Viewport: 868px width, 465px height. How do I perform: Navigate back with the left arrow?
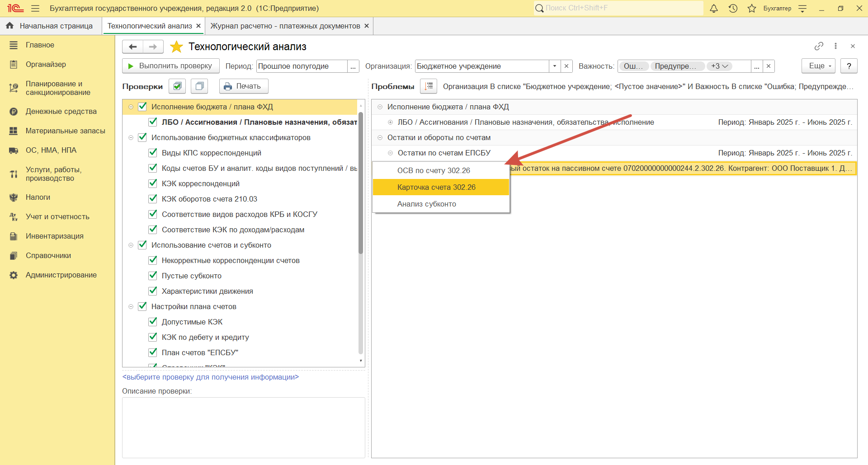point(132,47)
